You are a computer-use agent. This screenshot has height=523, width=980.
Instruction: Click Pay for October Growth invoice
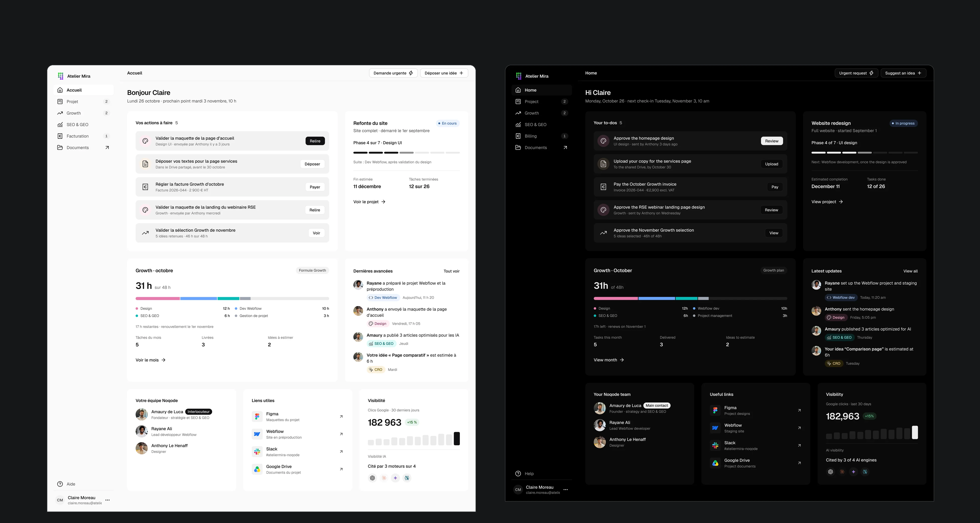[775, 187]
